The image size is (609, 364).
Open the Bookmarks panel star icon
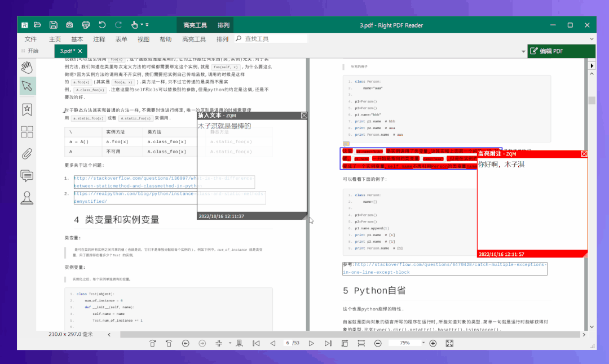point(27,110)
